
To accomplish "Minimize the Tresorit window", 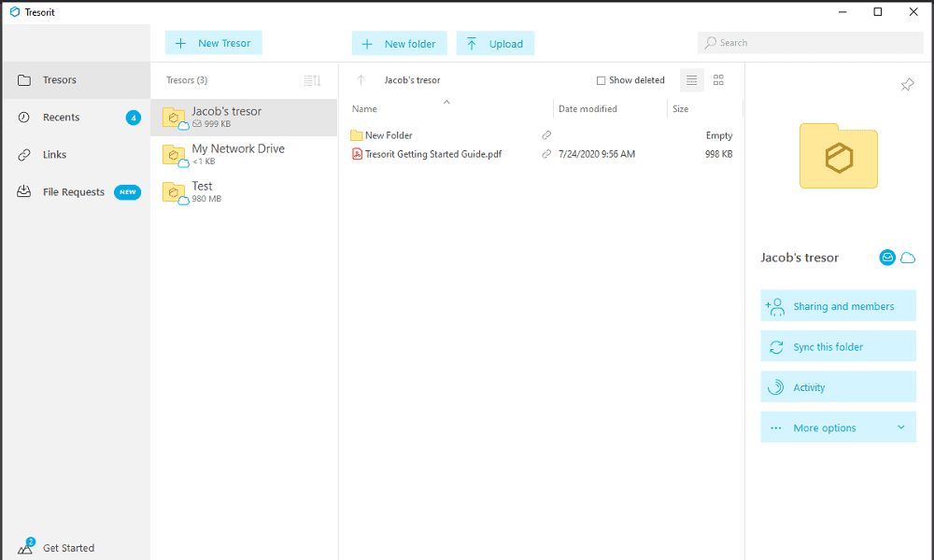I will click(x=842, y=12).
